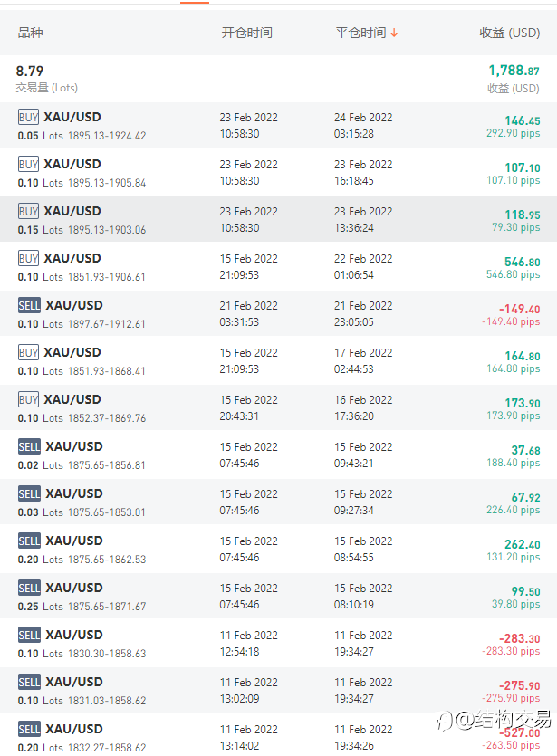
Task: Click SELL badge on 0.02 Lots trade
Action: click(29, 447)
